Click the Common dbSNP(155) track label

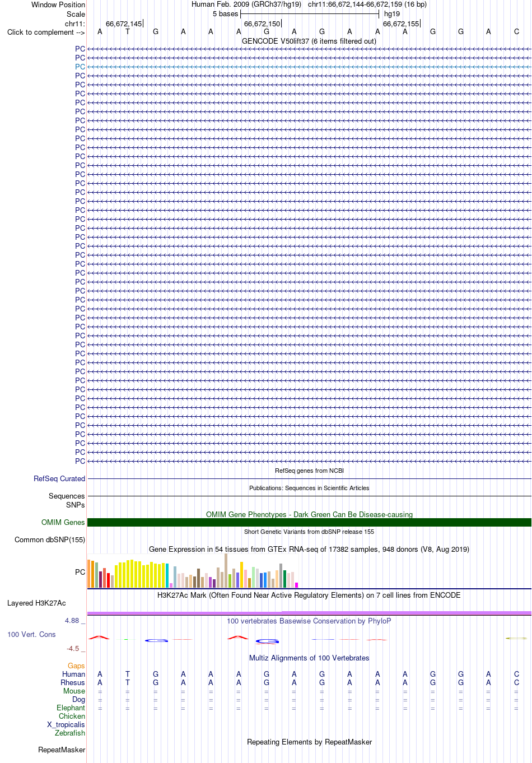tap(50, 539)
